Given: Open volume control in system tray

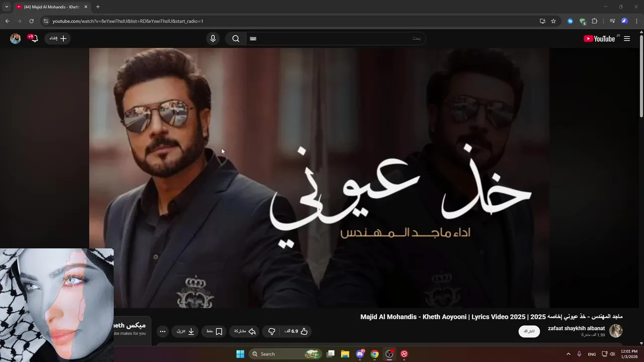Looking at the screenshot, I should [612, 354].
